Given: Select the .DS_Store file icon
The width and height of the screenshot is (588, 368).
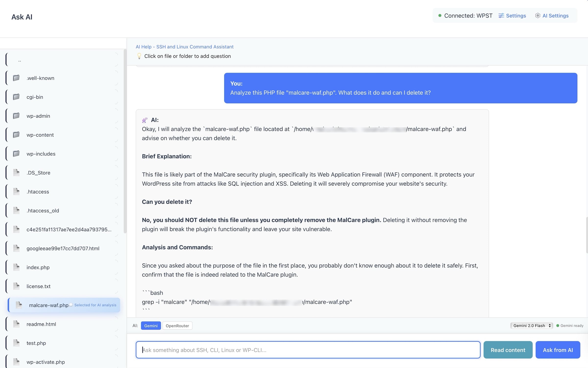Looking at the screenshot, I should pyautogui.click(x=16, y=173).
